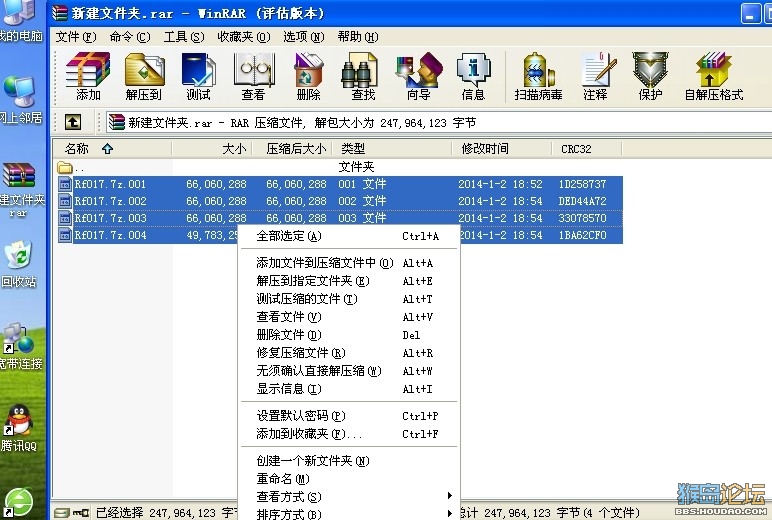Click the parent folder '..' icon

coord(64,167)
